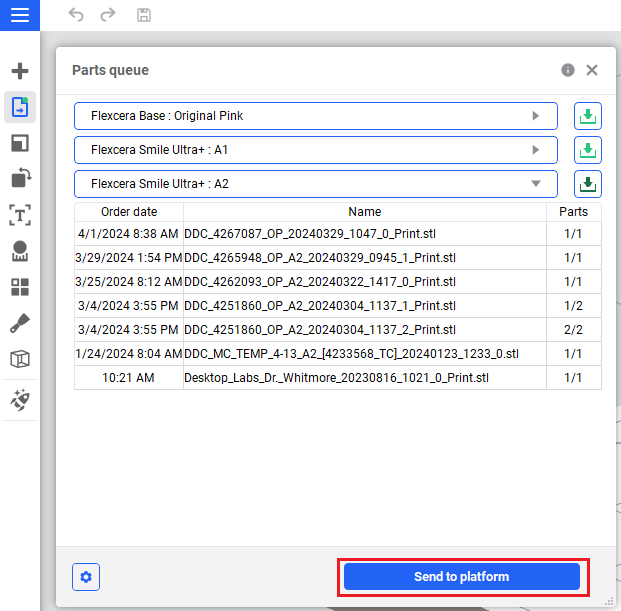Click the Parts column header
The height and width of the screenshot is (611, 621).
tap(573, 212)
